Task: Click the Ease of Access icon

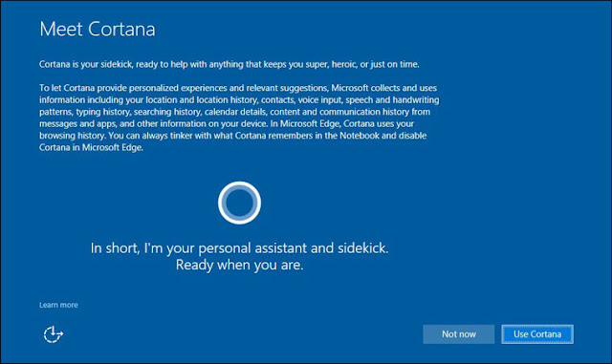Action: [x=54, y=334]
